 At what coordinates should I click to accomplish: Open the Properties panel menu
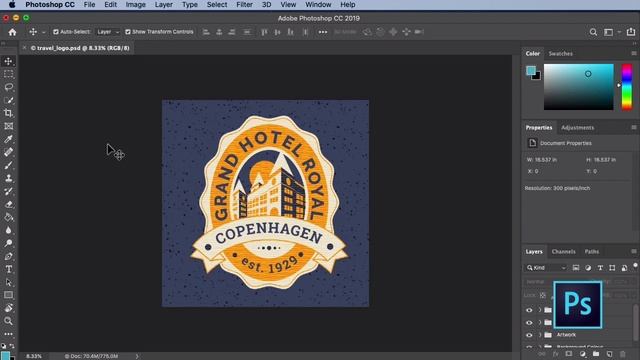point(634,127)
